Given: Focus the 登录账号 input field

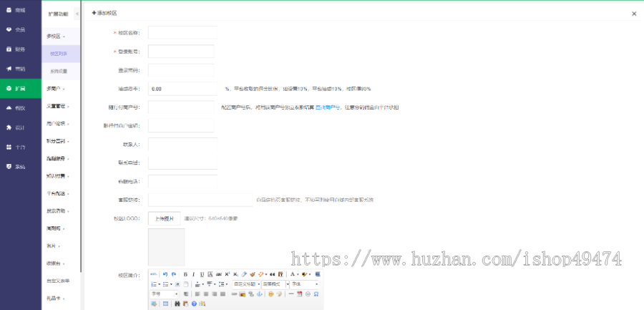Looking at the screenshot, I should (181, 52).
